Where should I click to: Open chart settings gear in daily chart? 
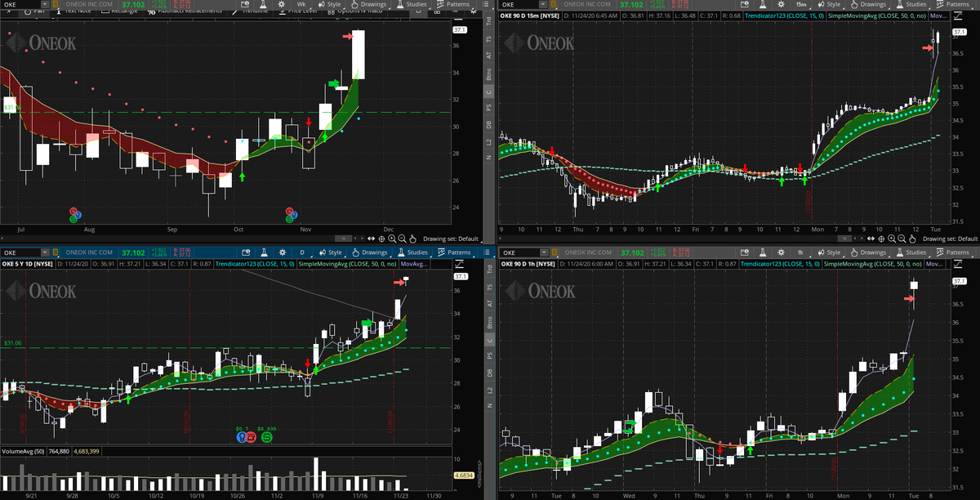283,252
